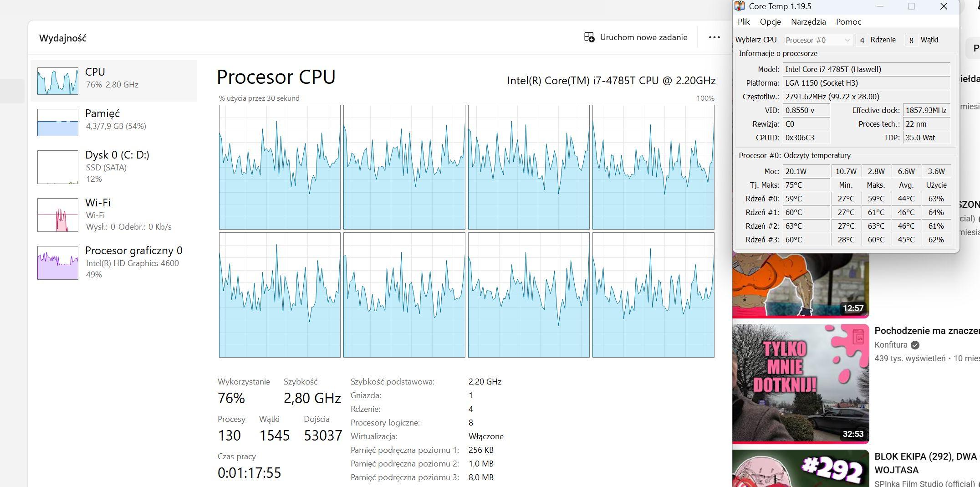Viewport: 980px width, 487px height.
Task: Click the Rdzeń #3 minimum temperature 28°C
Action: coord(846,240)
